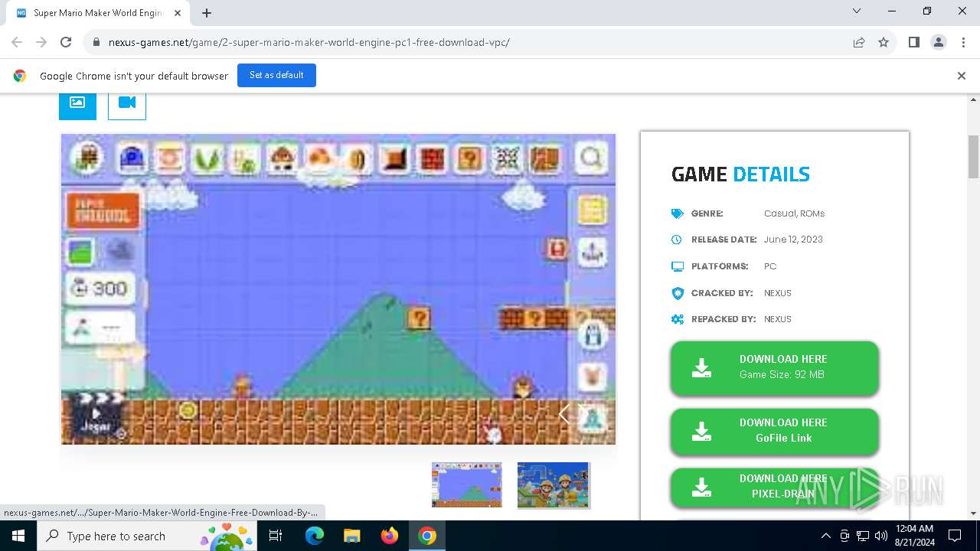Open Chrome's three-dot menu
Viewport: 980px width, 551px height.
[962, 42]
